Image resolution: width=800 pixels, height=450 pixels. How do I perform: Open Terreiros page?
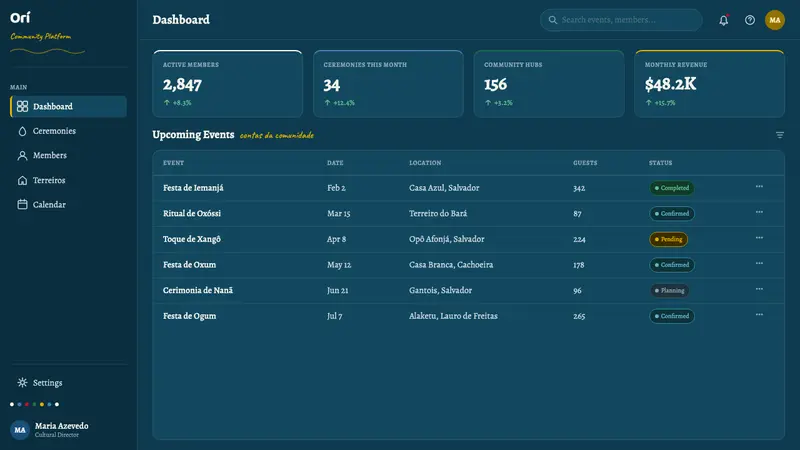coord(68,180)
